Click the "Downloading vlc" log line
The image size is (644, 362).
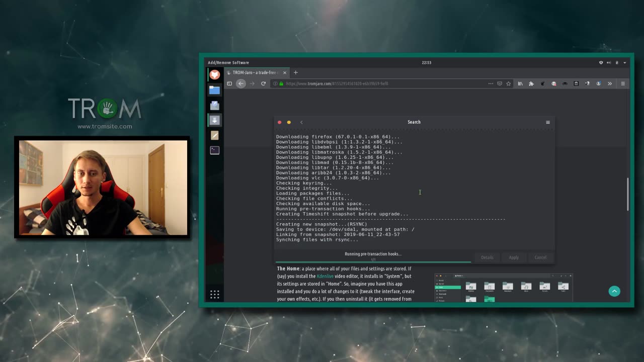[328, 178]
